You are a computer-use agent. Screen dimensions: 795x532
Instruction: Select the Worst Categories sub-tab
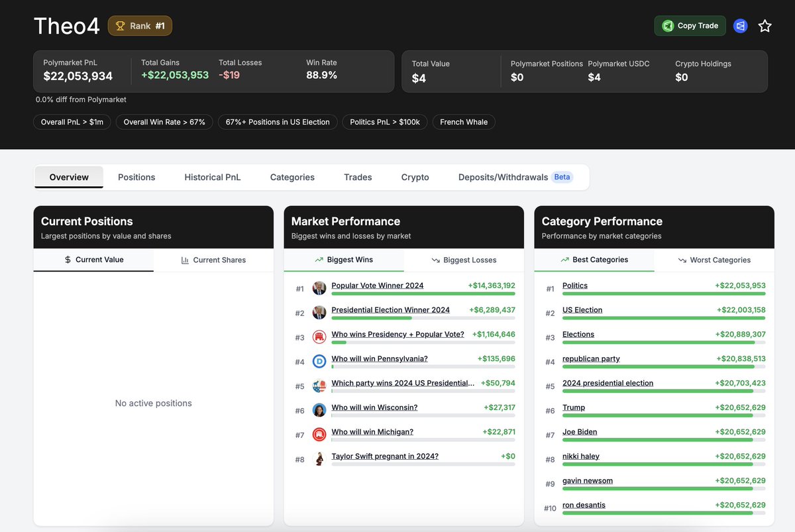tap(714, 260)
